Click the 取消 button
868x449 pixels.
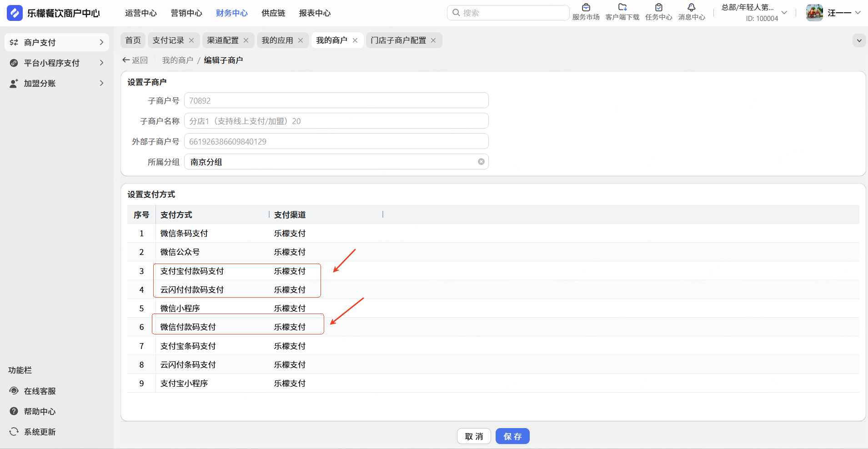click(x=474, y=436)
